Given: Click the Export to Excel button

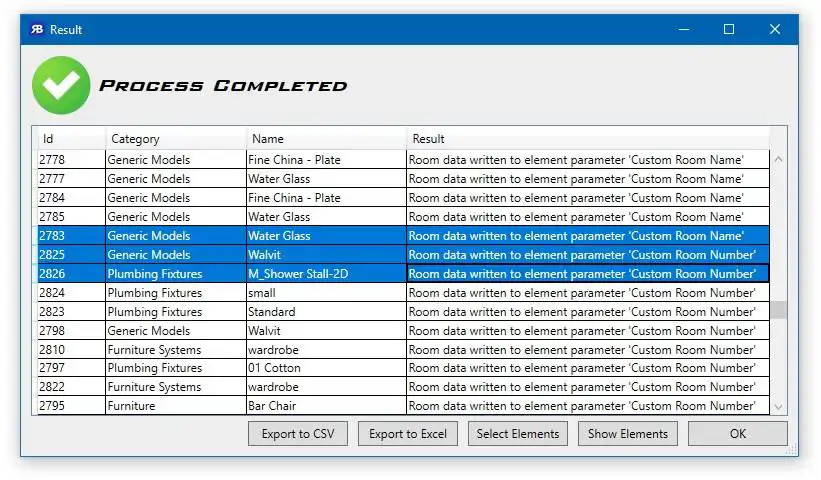Looking at the screenshot, I should (408, 434).
